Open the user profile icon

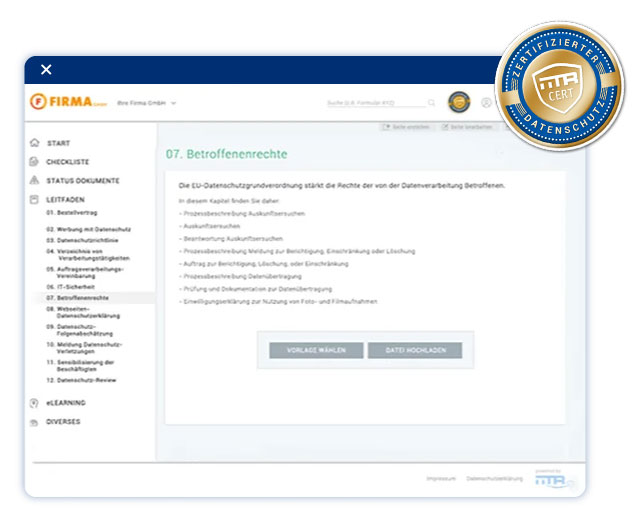(486, 103)
